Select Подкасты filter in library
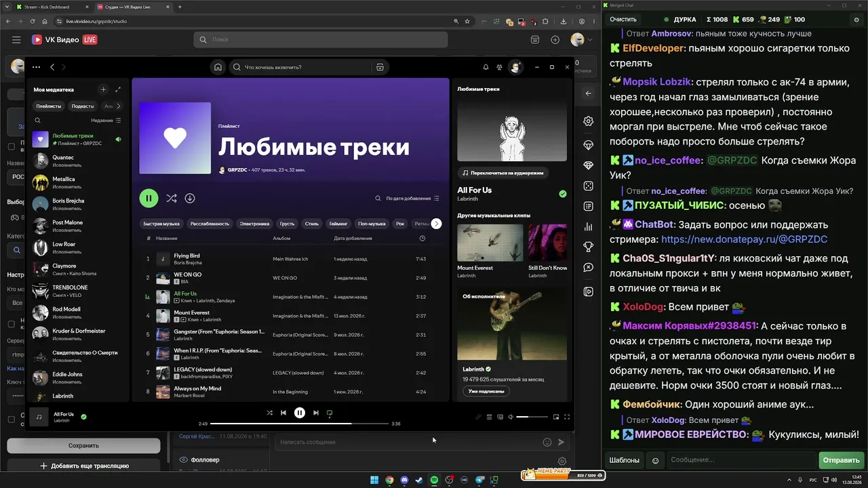The width and height of the screenshot is (868, 488). [x=83, y=106]
